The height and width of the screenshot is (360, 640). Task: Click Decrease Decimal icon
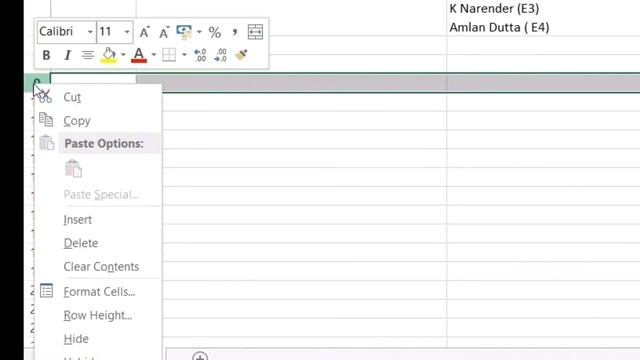click(x=220, y=55)
